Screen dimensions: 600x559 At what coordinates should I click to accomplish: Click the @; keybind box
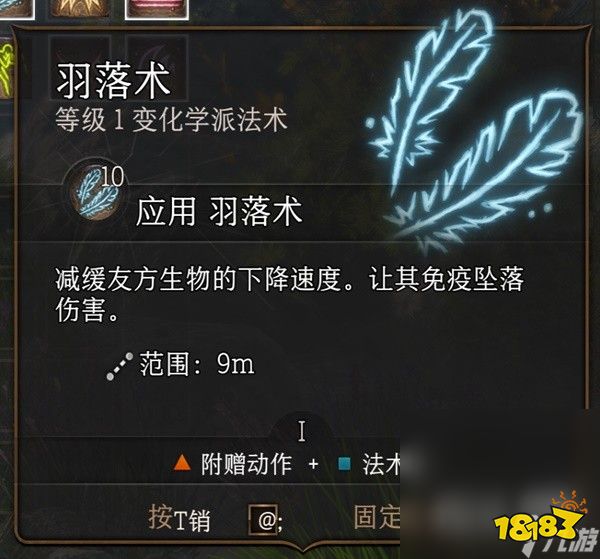263,520
